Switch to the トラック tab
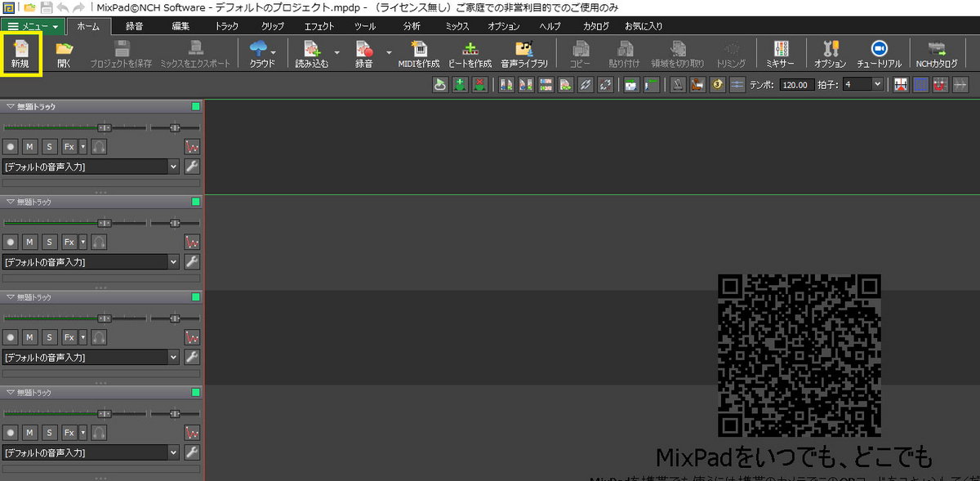Screen dimensions: 980x481 [227, 26]
